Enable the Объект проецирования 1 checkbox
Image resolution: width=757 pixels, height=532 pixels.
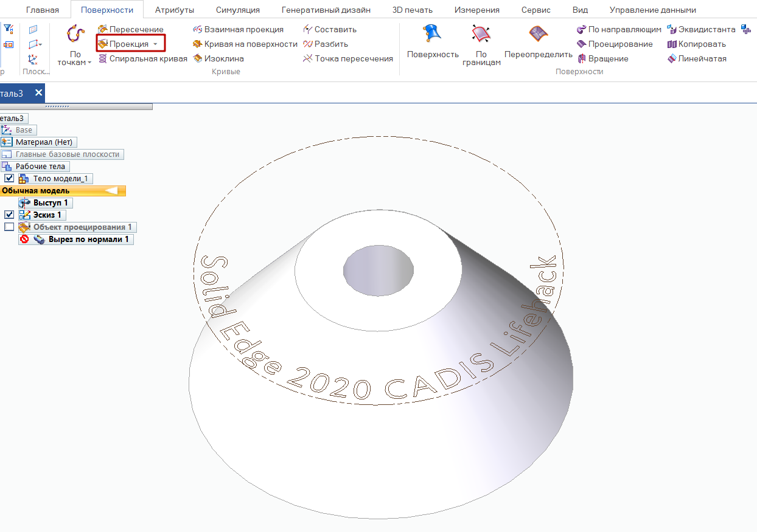pyautogui.click(x=9, y=227)
